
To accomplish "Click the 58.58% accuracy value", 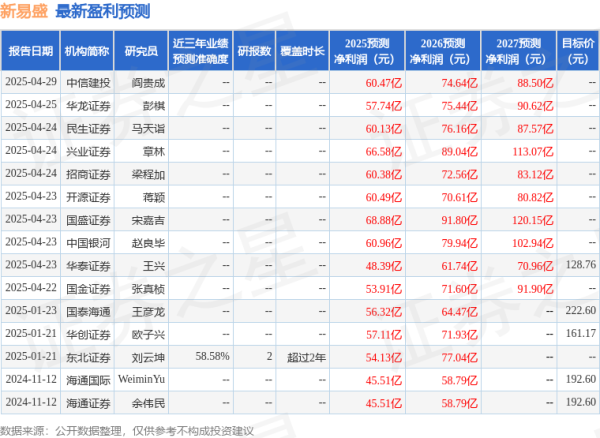I will (x=212, y=357).
